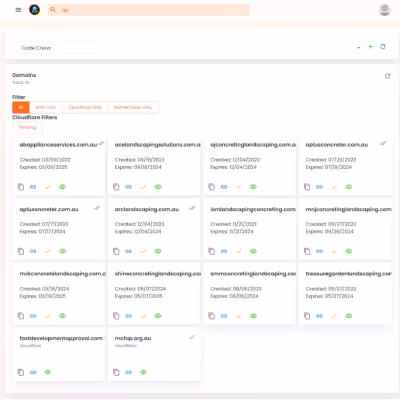This screenshot has height=400, width=400.
Task: Toggle eye icon on acelandscapingsolutions card
Action: click(158, 187)
